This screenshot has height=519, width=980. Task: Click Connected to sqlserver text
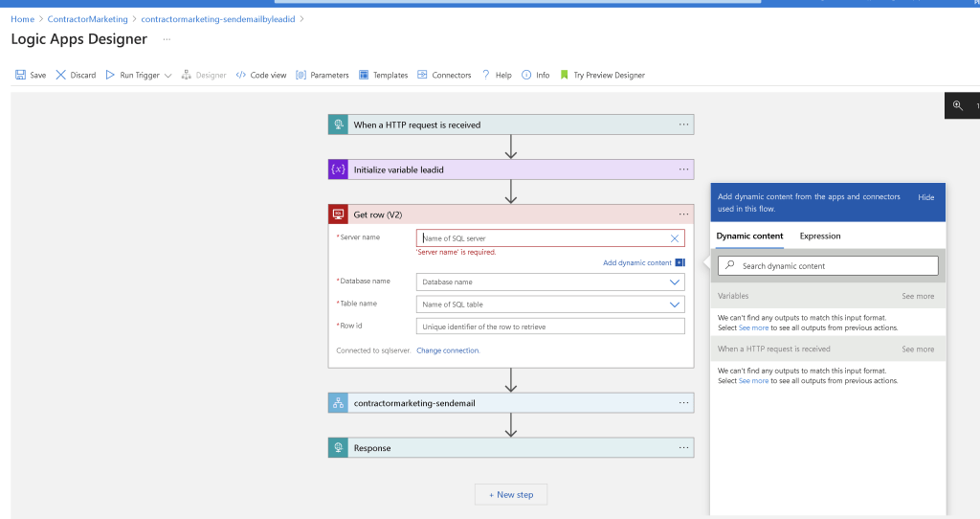373,350
